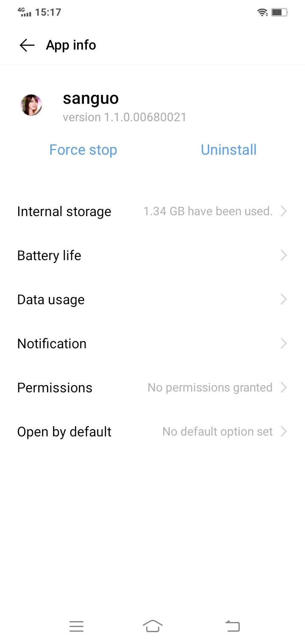
Task: Tap the back arrow icon
Action: [x=27, y=45]
